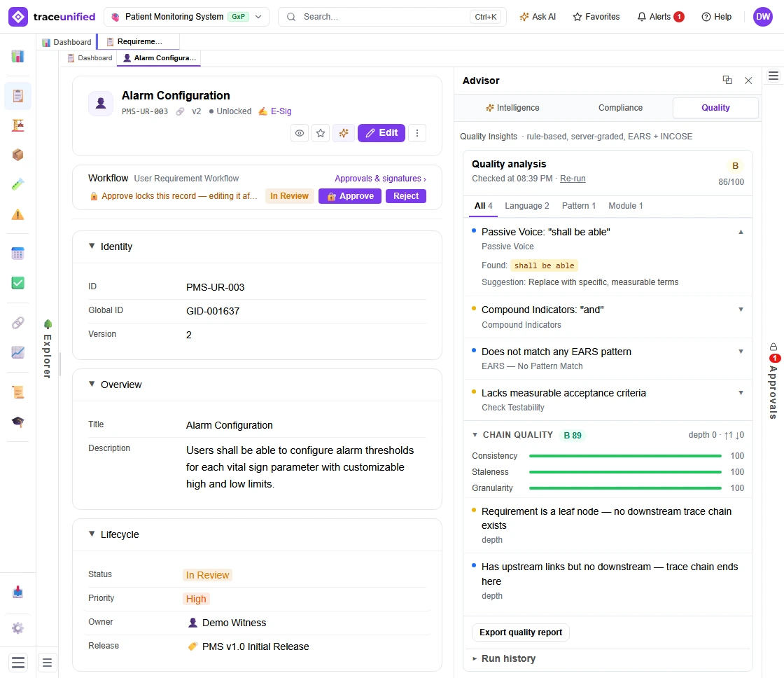Click the Re-run link
Viewport: 784px width, 678px height.
pyautogui.click(x=573, y=179)
